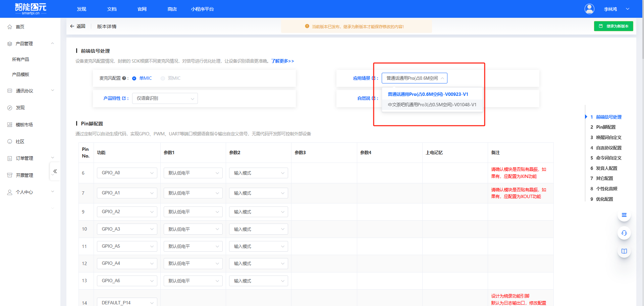
Task: Click the 继承为新版本 button
Action: [613, 26]
